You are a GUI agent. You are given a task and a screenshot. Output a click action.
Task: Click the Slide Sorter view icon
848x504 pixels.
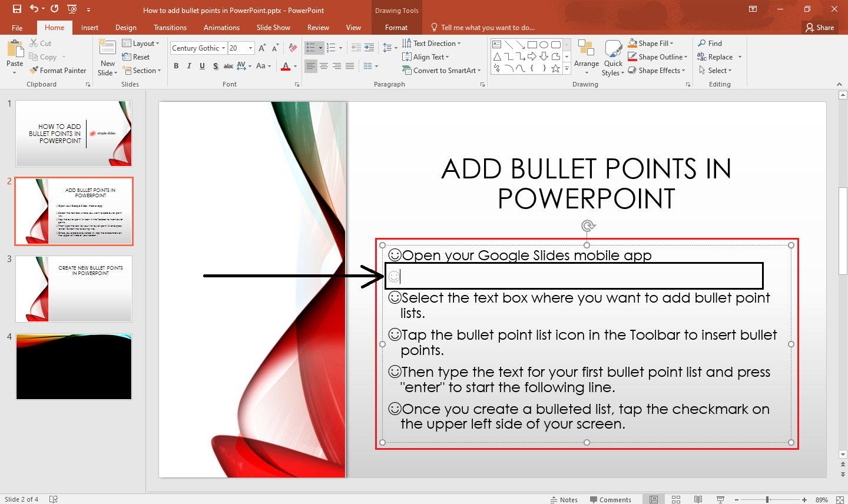click(x=676, y=499)
